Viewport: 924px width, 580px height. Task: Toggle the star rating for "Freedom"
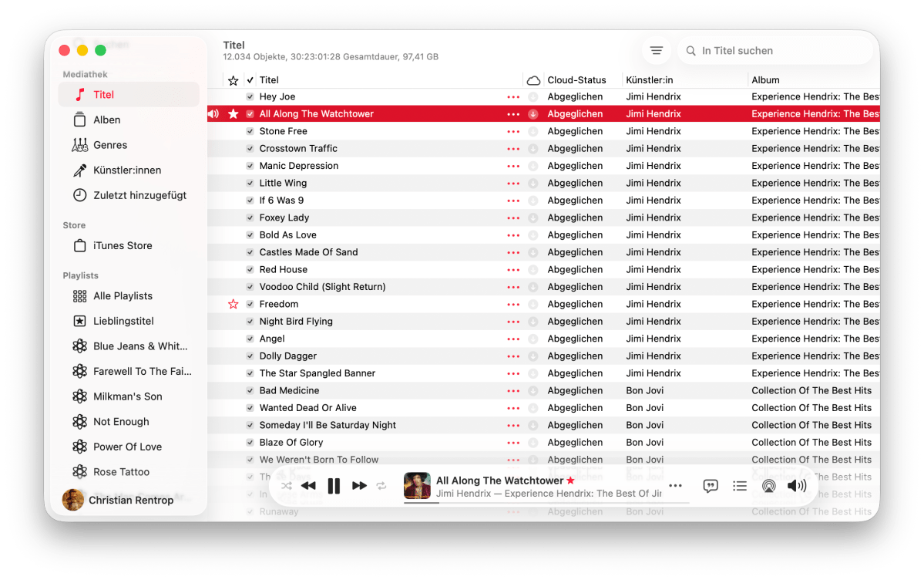click(x=233, y=304)
